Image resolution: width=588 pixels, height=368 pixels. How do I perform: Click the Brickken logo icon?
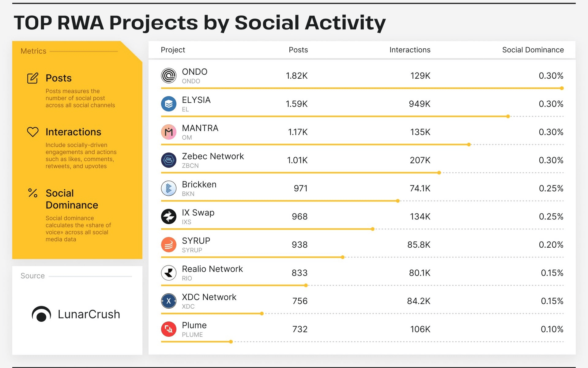coord(168,188)
